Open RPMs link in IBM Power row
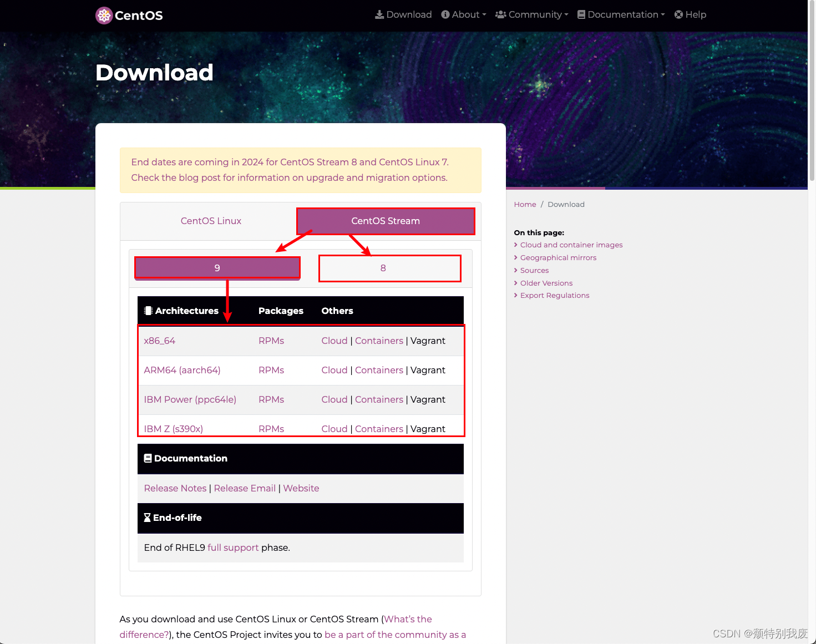The image size is (816, 644). pyautogui.click(x=271, y=399)
